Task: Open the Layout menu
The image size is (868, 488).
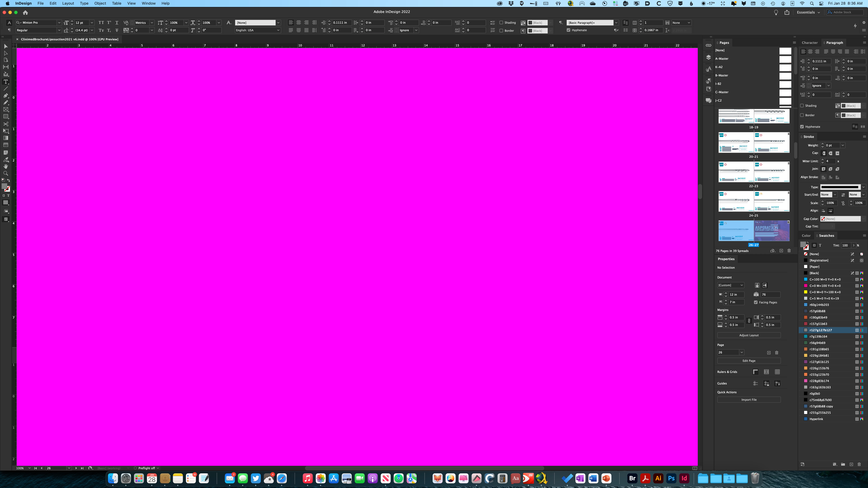Action: coord(68,3)
